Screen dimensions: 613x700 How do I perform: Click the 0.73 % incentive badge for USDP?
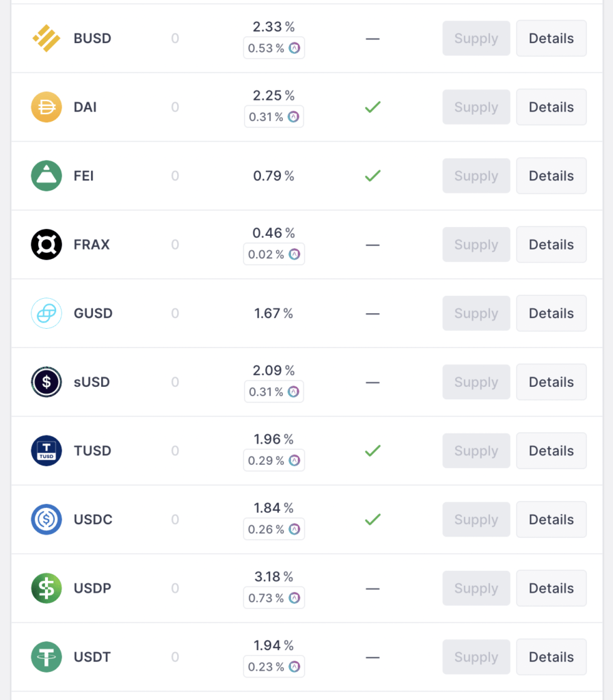point(274,598)
